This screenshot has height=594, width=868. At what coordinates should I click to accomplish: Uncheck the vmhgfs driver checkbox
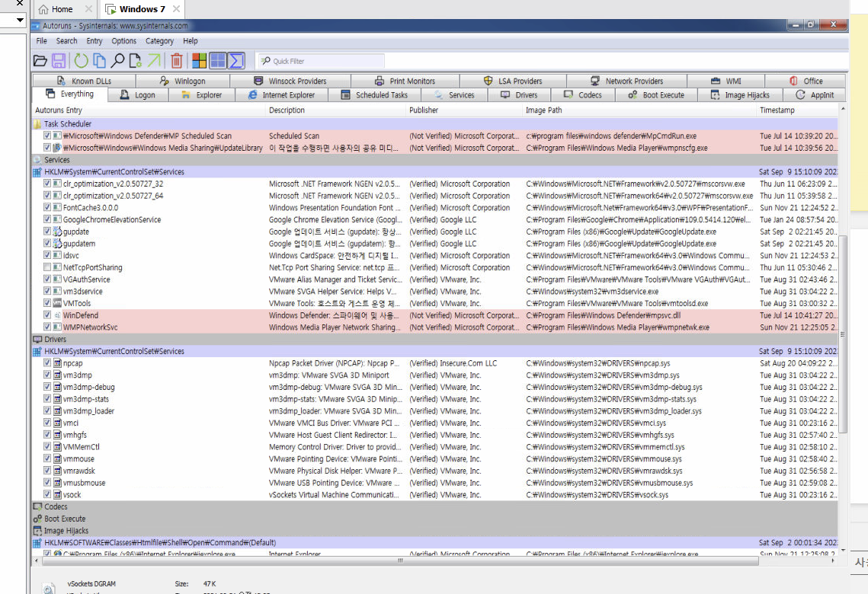click(47, 435)
